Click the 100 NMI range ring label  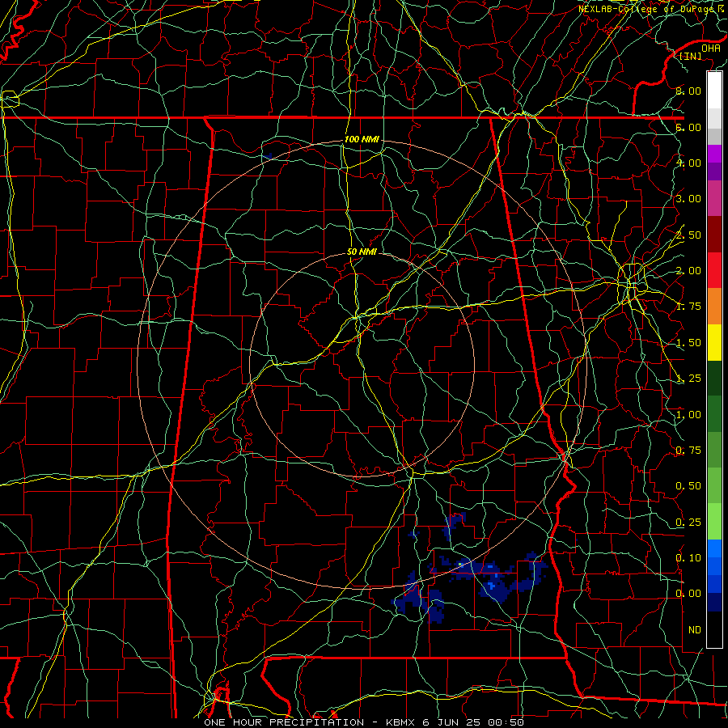click(x=362, y=139)
